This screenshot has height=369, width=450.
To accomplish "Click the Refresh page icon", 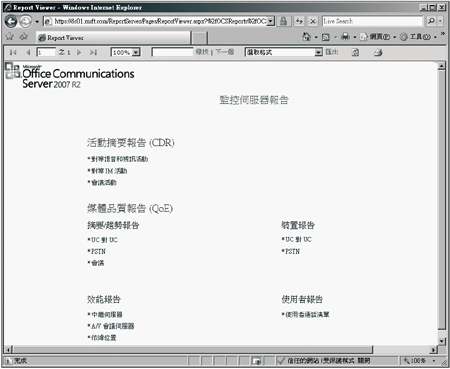I will 299,21.
